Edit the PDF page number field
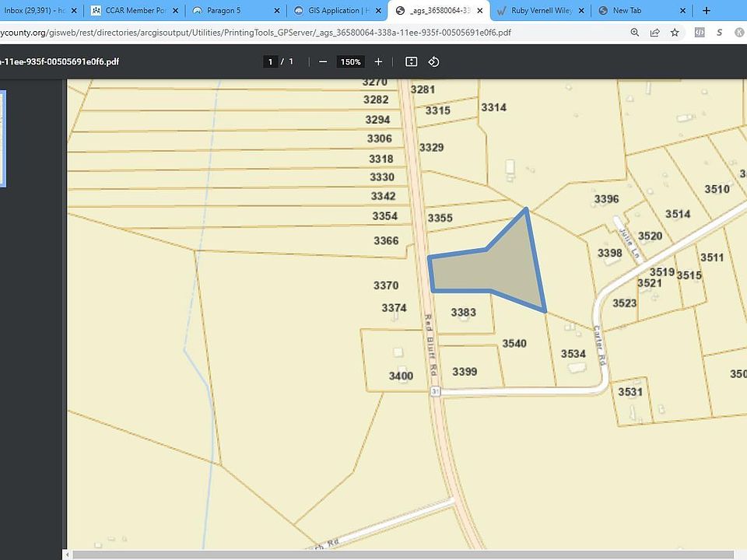This screenshot has width=747, height=560. click(x=270, y=62)
